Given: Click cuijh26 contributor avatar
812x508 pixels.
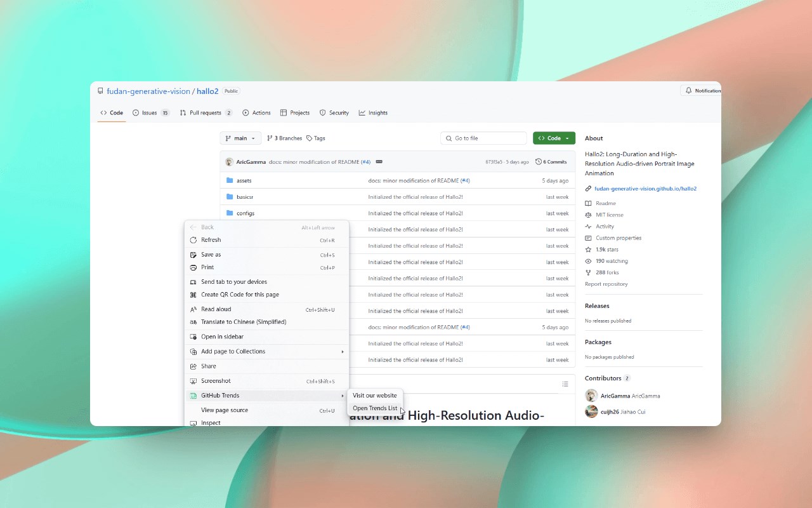Looking at the screenshot, I should tap(591, 411).
